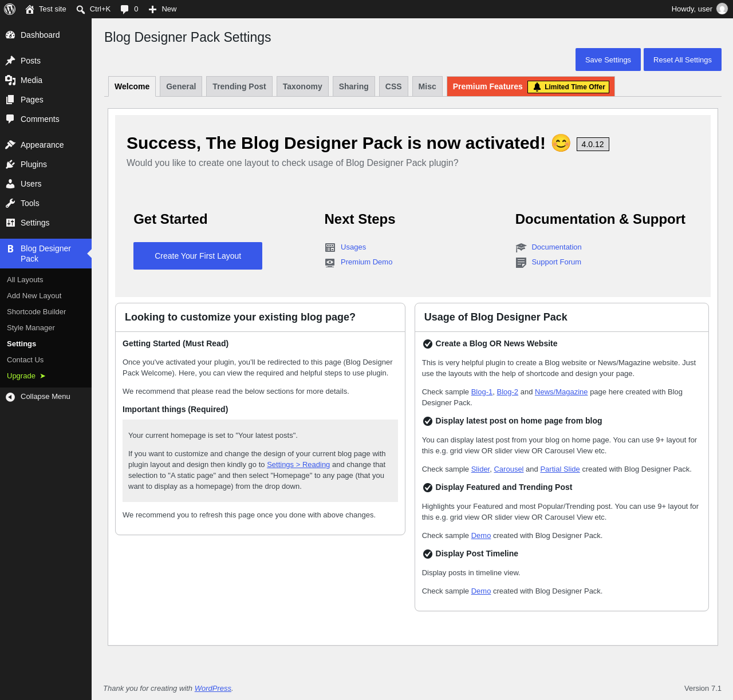
Task: Open the Premium Demo link
Action: click(366, 262)
